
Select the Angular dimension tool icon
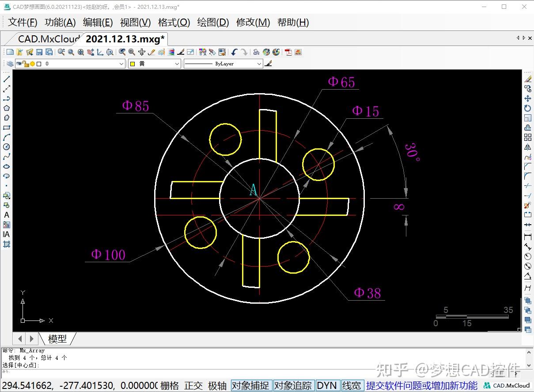(x=527, y=277)
